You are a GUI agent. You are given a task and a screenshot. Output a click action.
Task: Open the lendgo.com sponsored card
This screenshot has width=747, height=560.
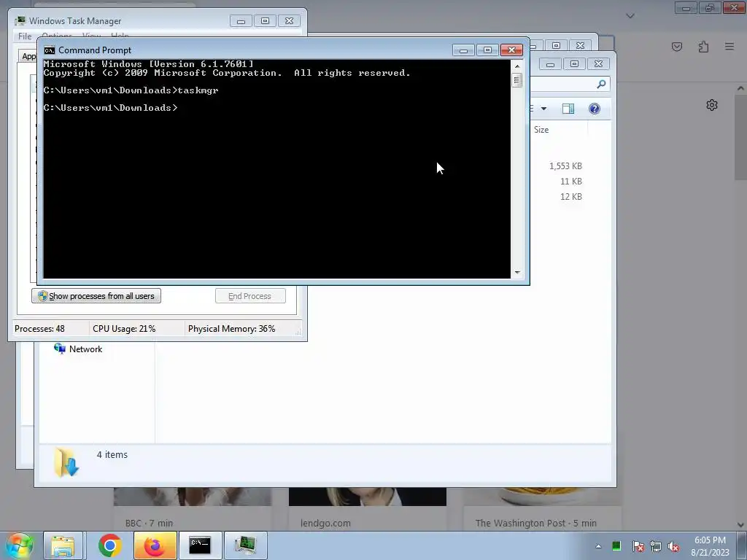tap(368, 510)
